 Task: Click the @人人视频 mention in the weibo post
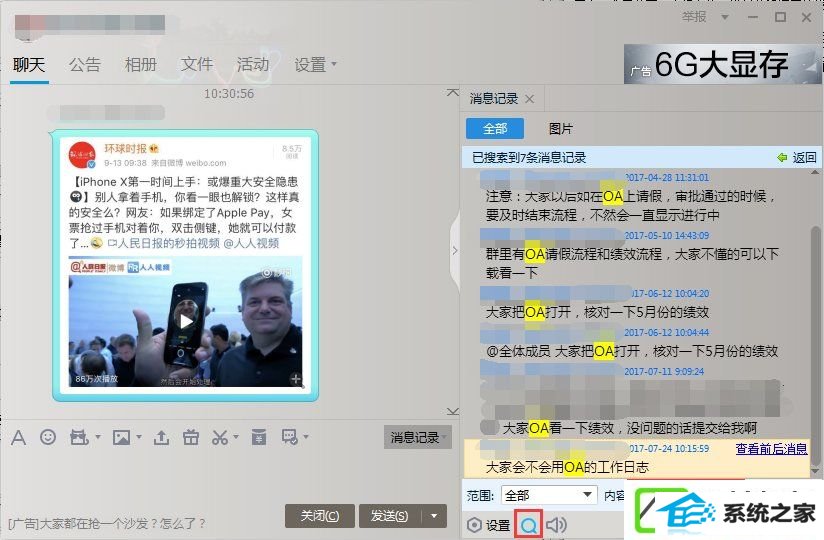251,243
